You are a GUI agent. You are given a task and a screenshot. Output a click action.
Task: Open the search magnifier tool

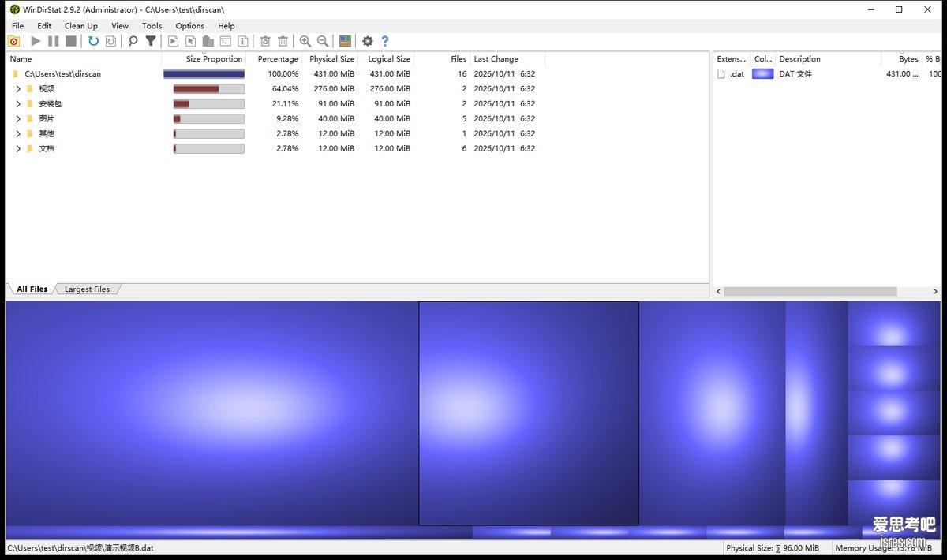[x=133, y=41]
